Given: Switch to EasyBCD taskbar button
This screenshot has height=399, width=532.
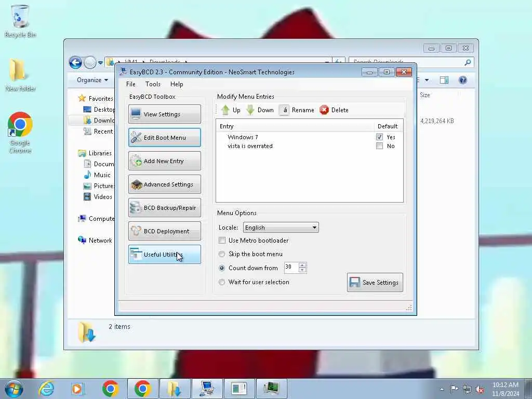Looking at the screenshot, I should click(207, 389).
